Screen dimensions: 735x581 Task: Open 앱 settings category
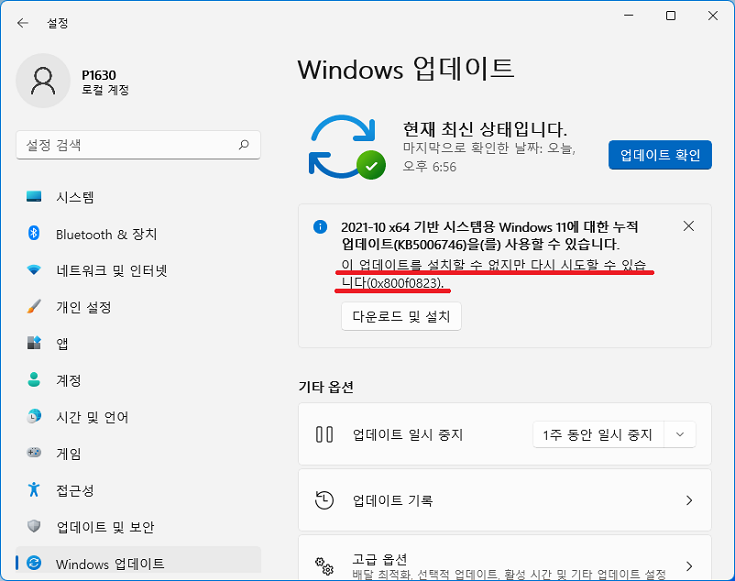[138, 344]
